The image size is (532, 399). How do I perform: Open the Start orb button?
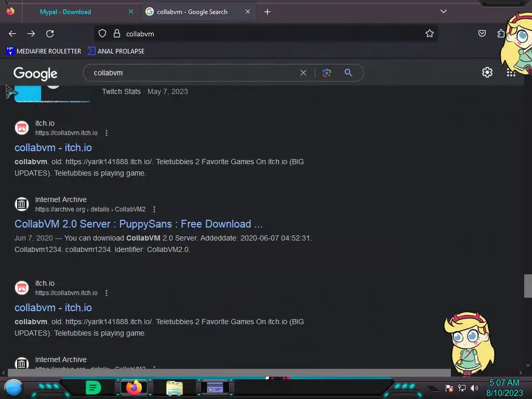tap(13, 388)
